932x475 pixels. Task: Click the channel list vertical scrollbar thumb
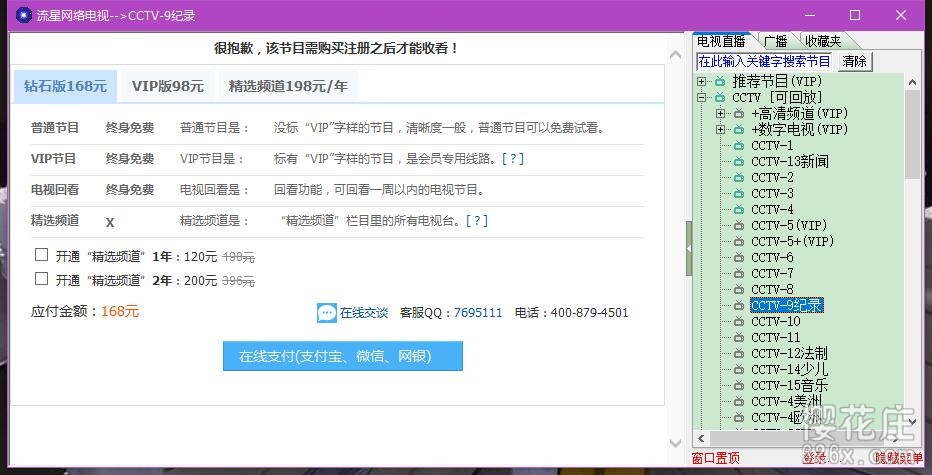(x=912, y=134)
